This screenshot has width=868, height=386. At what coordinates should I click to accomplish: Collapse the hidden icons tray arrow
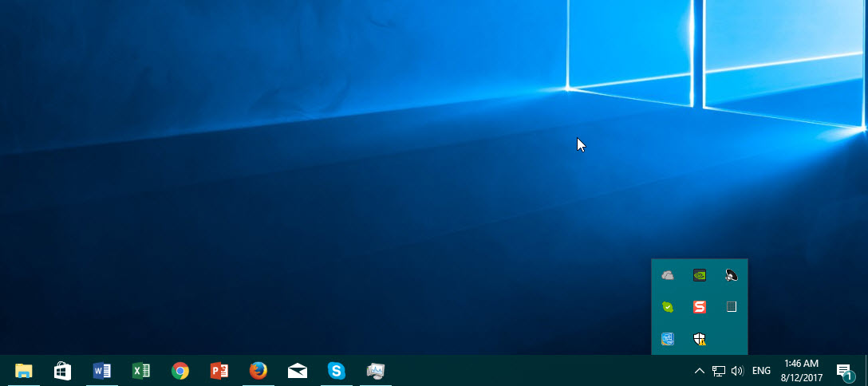[700, 371]
